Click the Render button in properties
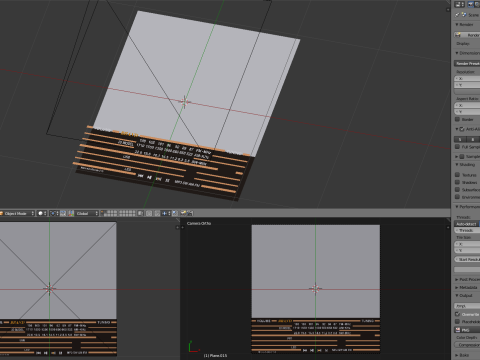 point(468,35)
